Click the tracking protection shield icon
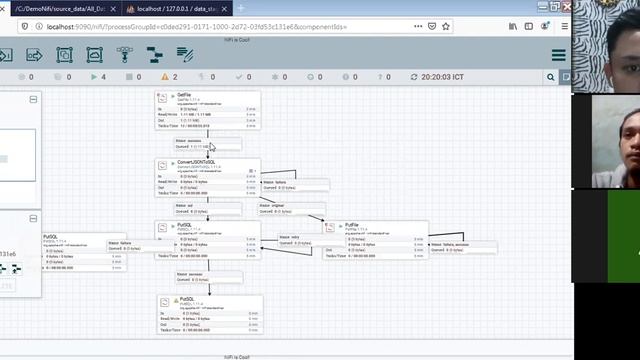Screen dimensions: 640x360 25,27
